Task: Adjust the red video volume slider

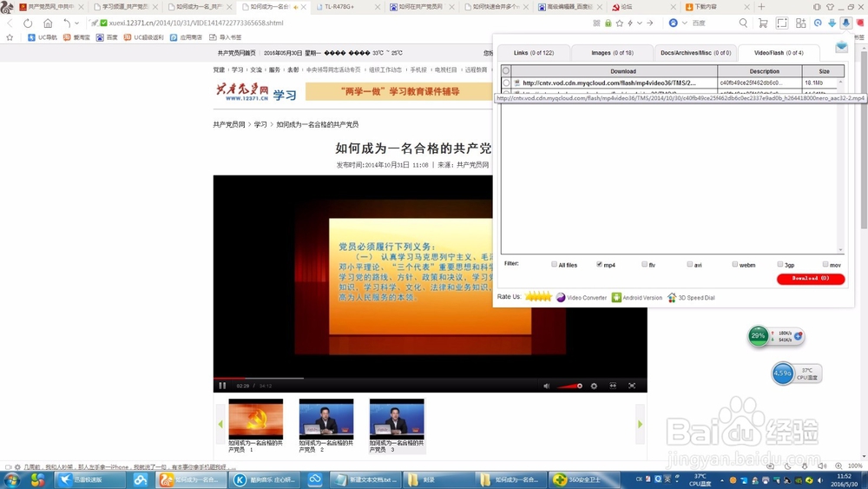Action: [569, 386]
